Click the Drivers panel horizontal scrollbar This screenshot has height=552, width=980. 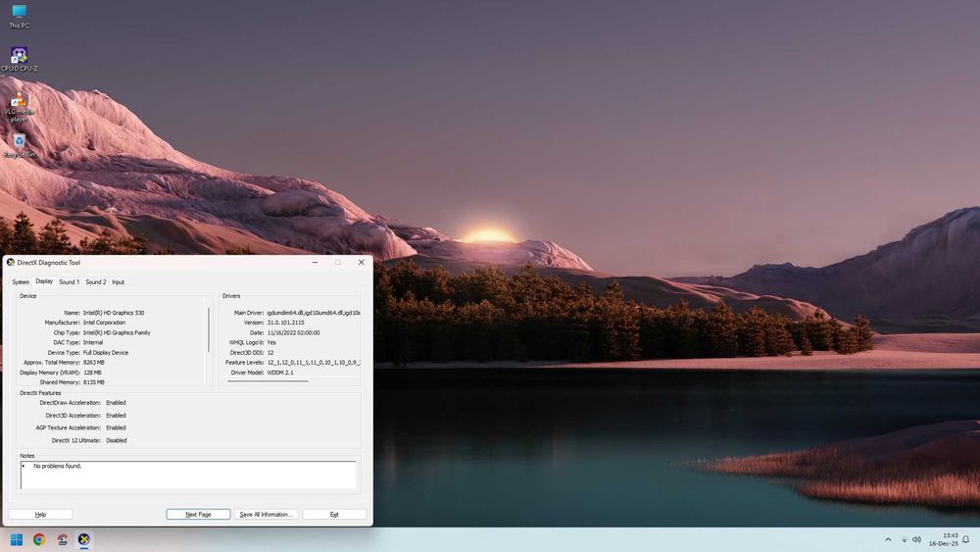click(x=269, y=380)
